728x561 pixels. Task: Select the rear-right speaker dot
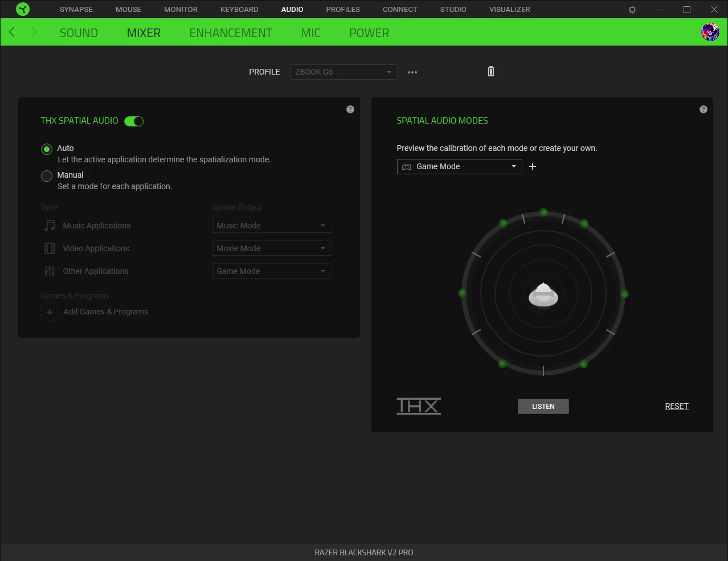584,363
